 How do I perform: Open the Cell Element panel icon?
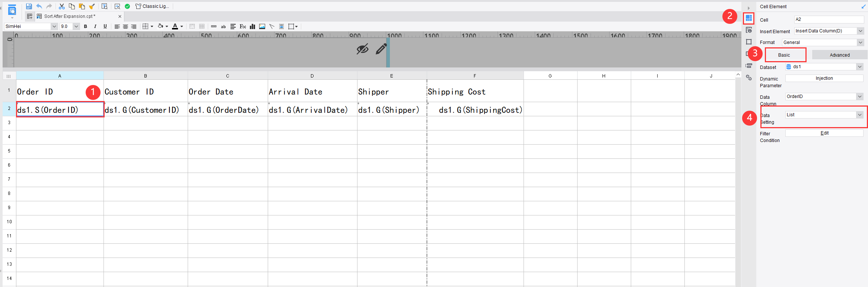749,18
